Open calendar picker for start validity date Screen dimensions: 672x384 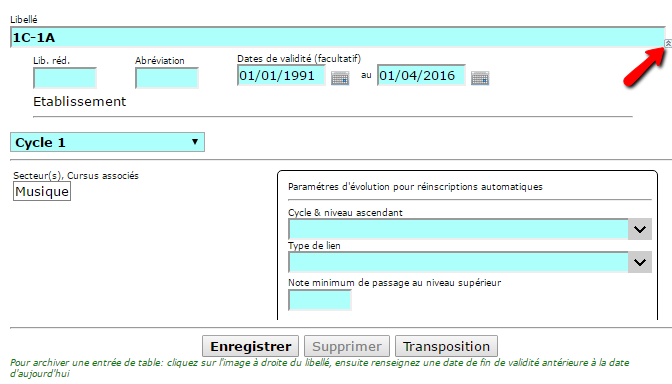point(340,78)
